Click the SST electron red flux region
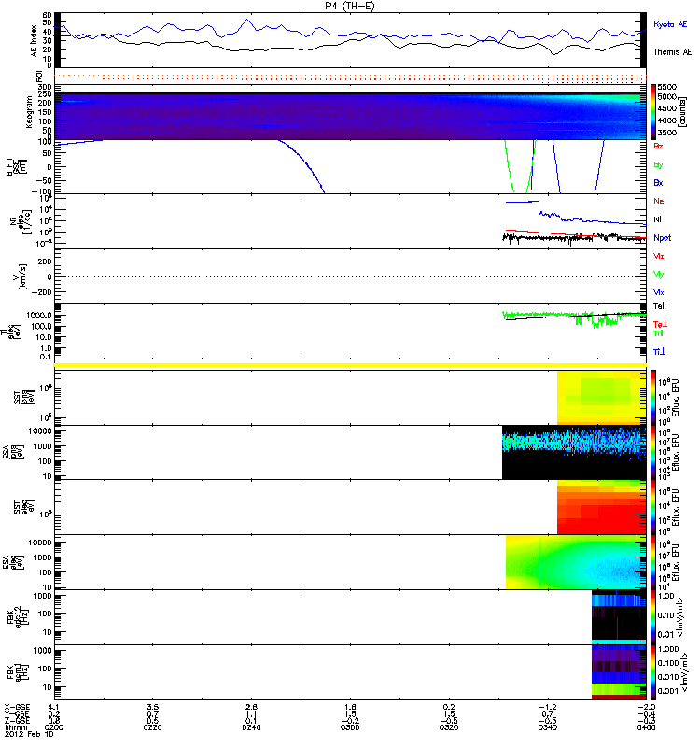The width and height of the screenshot is (700, 747). tap(602, 514)
